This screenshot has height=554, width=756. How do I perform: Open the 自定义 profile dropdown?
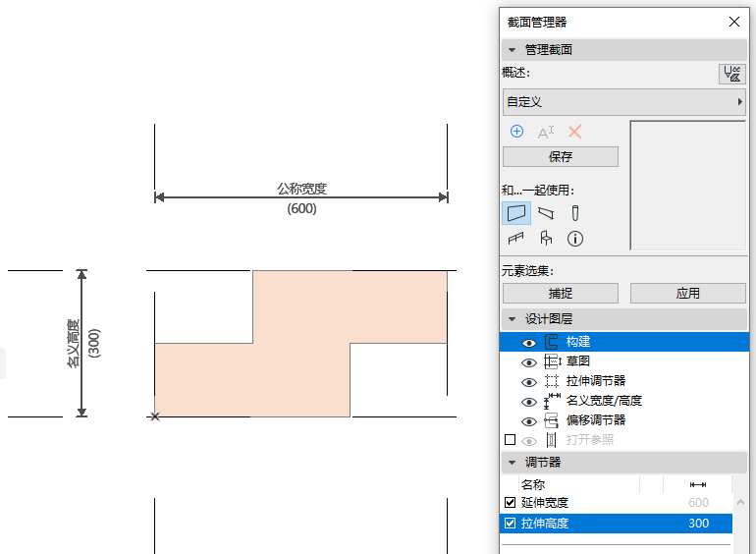point(623,102)
